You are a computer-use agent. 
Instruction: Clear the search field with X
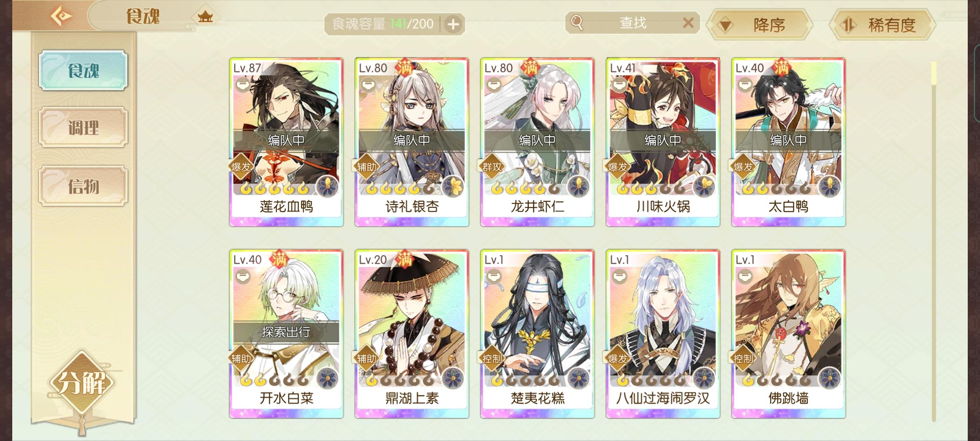tap(688, 23)
